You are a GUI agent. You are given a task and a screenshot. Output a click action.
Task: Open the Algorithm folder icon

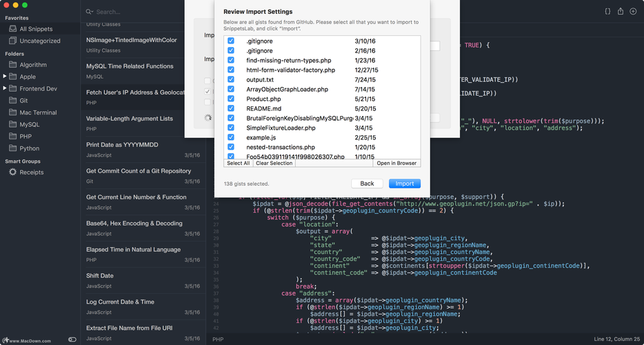pos(12,65)
